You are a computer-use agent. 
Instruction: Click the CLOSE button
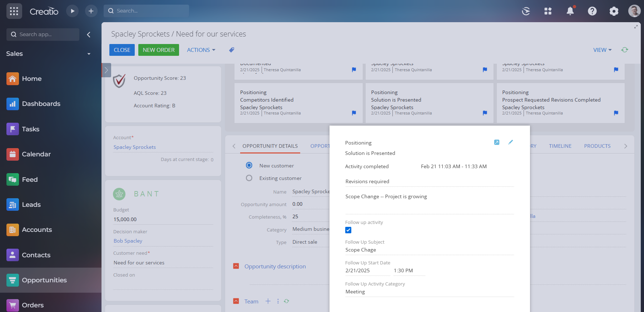click(122, 50)
